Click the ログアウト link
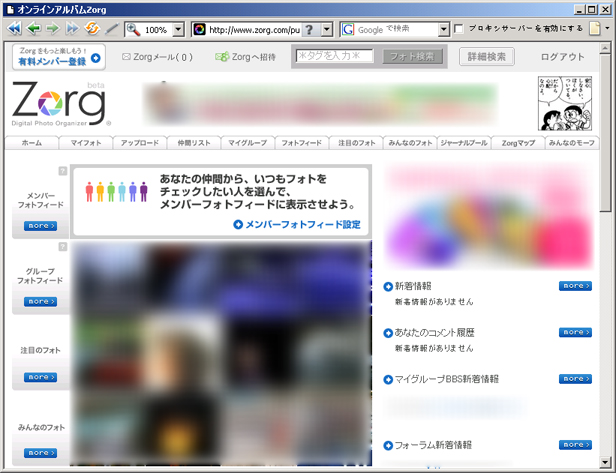 tap(563, 57)
